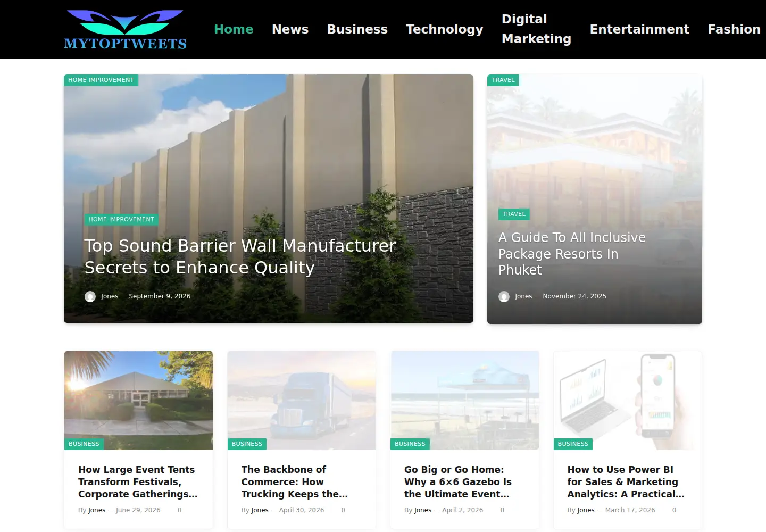This screenshot has width=766, height=532.
Task: Click the date April 30, 2026
Action: [x=302, y=510]
